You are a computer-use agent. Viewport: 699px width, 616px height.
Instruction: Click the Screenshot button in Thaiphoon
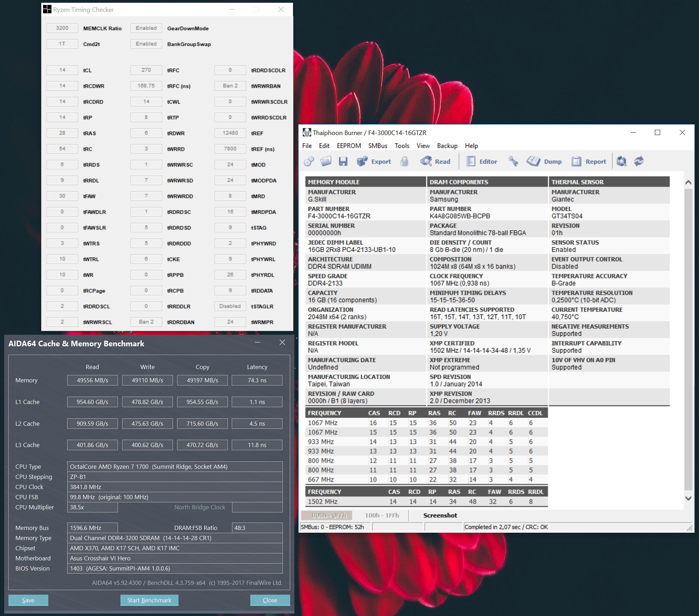440,515
